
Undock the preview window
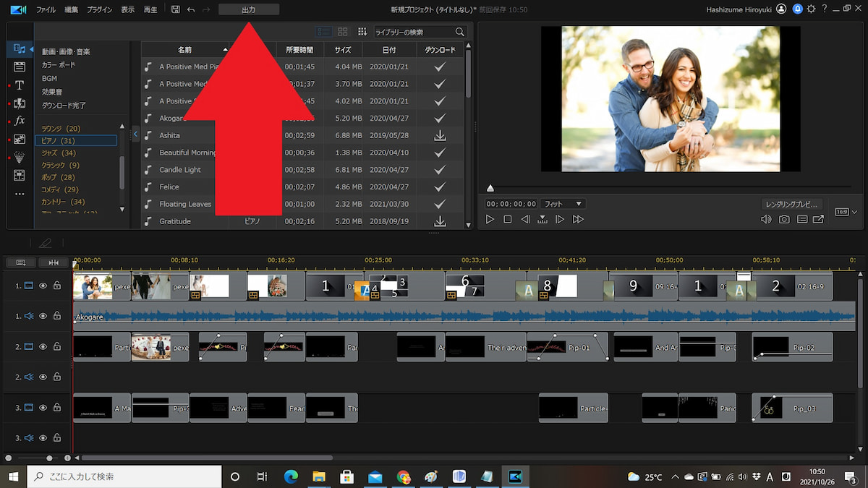pyautogui.click(x=818, y=219)
